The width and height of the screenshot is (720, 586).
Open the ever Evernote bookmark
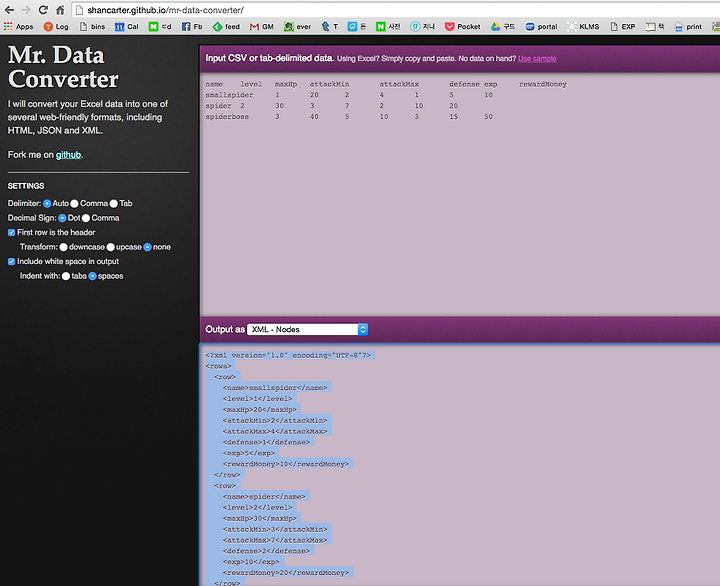(298, 27)
